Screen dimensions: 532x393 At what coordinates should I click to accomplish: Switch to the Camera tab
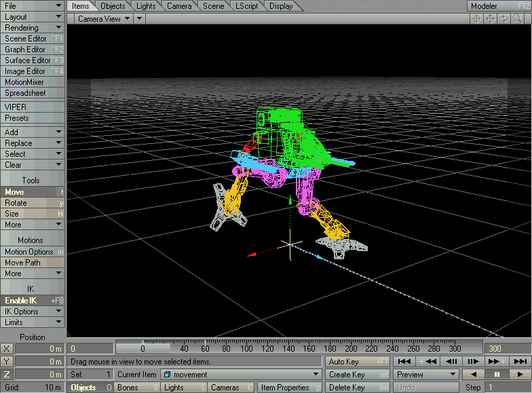pyautogui.click(x=179, y=5)
